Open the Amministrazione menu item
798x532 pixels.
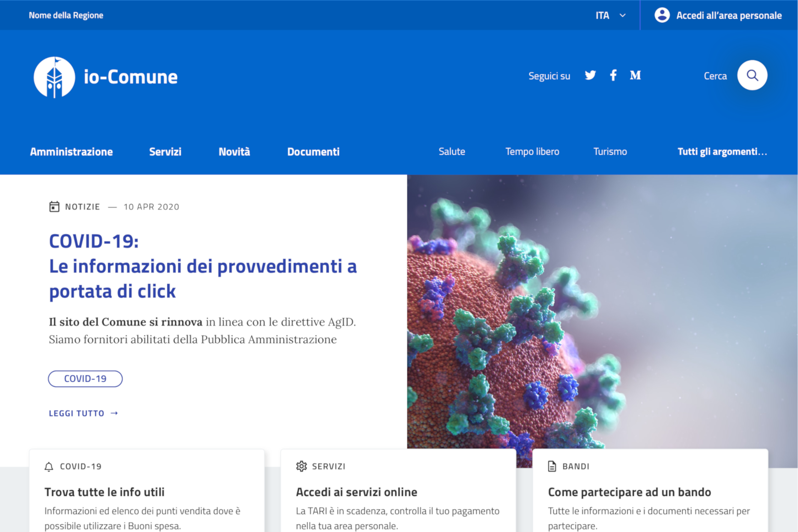[x=71, y=151]
